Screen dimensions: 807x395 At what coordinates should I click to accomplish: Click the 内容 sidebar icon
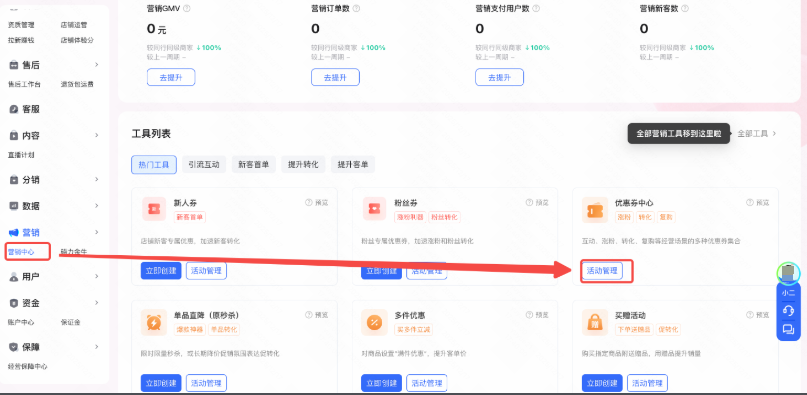point(14,135)
